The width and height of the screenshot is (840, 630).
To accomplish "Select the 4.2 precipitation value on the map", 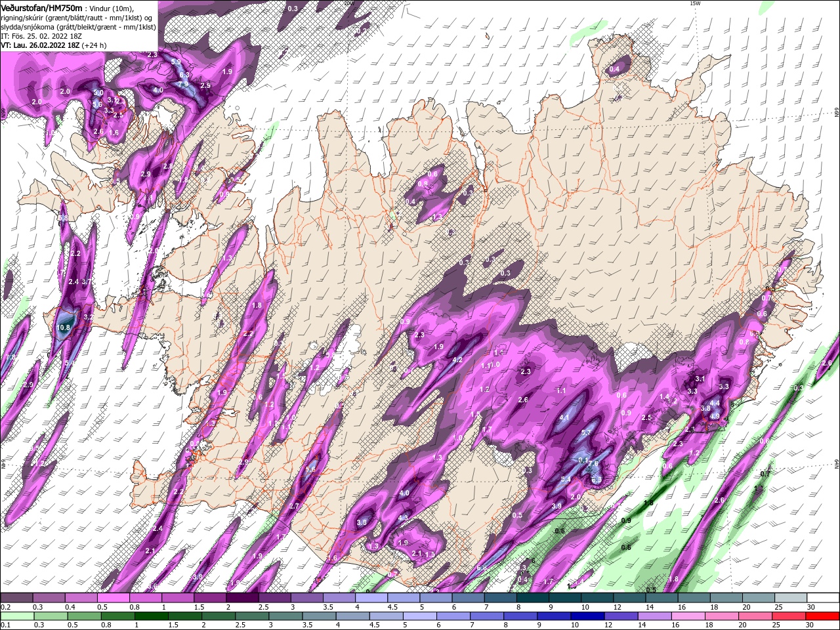I will click(458, 360).
